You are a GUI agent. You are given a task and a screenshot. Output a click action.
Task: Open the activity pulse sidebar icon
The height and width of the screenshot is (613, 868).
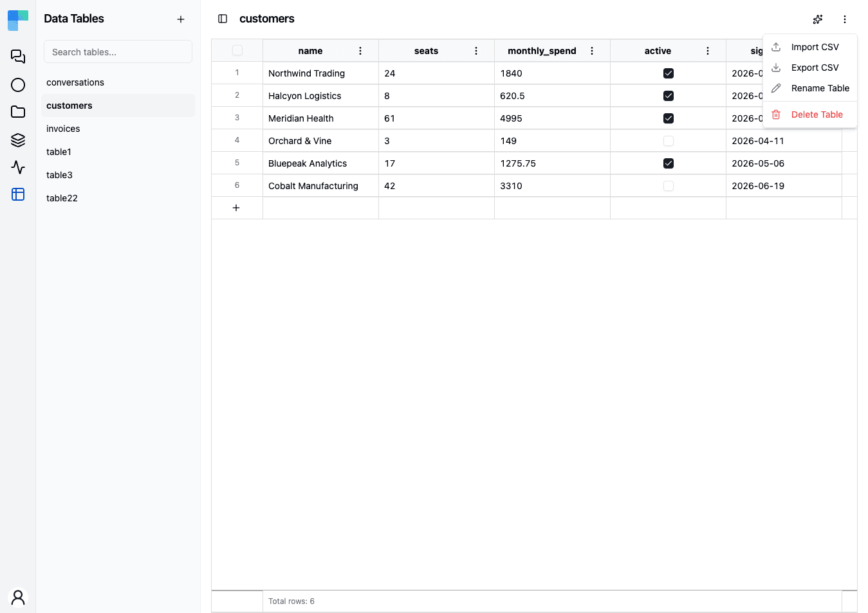click(x=18, y=167)
